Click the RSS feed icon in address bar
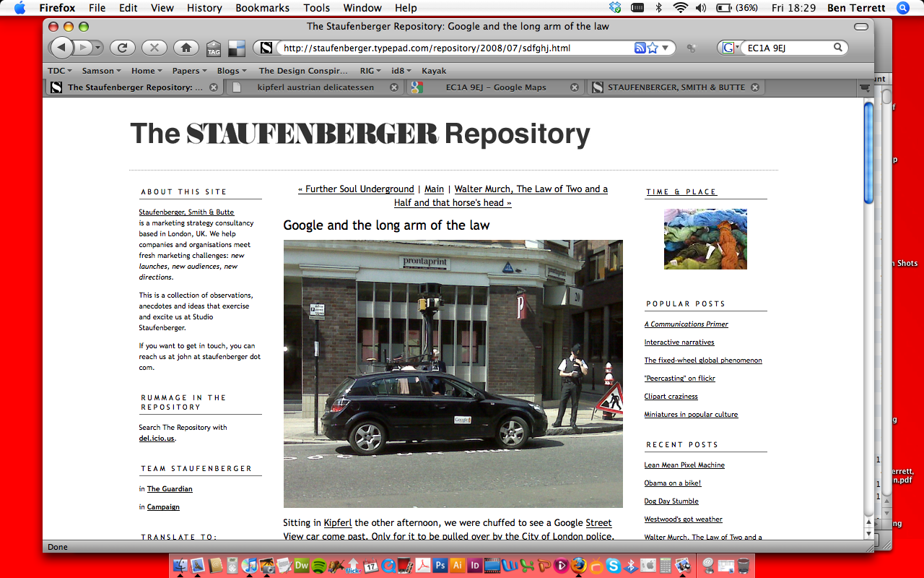This screenshot has height=578, width=924. pos(640,48)
